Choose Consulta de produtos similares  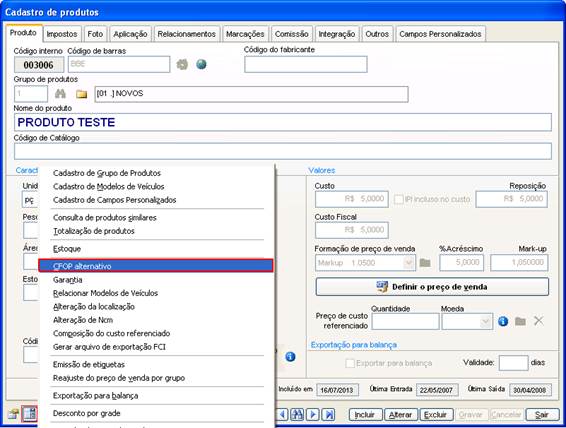click(x=156, y=218)
